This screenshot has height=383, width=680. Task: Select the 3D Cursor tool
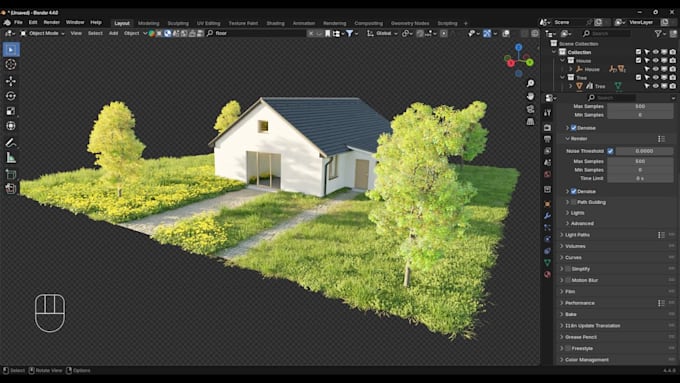(x=11, y=64)
